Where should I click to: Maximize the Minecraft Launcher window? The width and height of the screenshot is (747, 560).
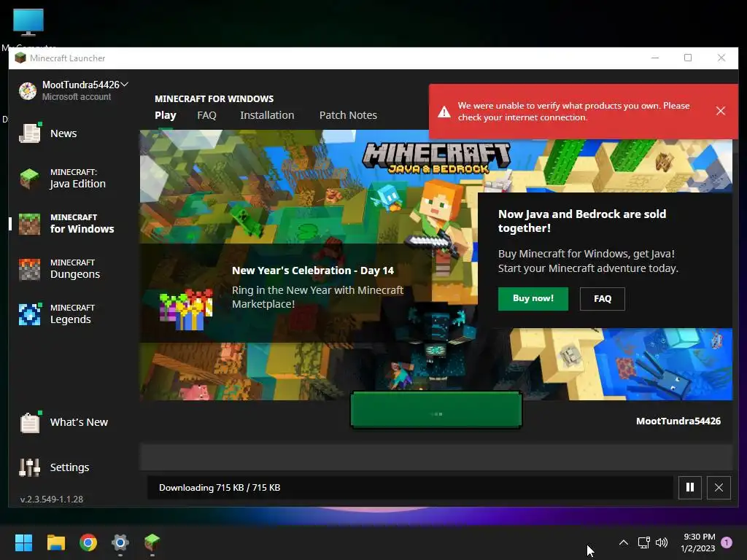pos(688,58)
